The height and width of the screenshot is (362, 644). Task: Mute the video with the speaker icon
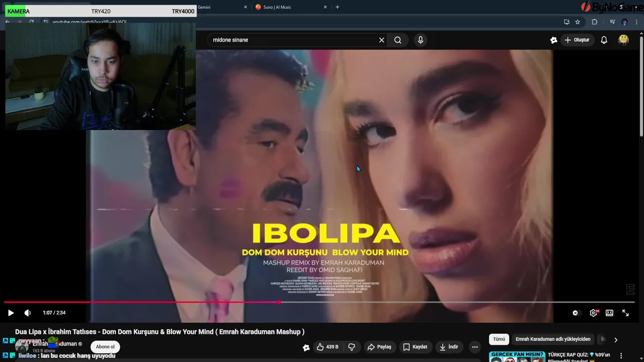click(28, 313)
